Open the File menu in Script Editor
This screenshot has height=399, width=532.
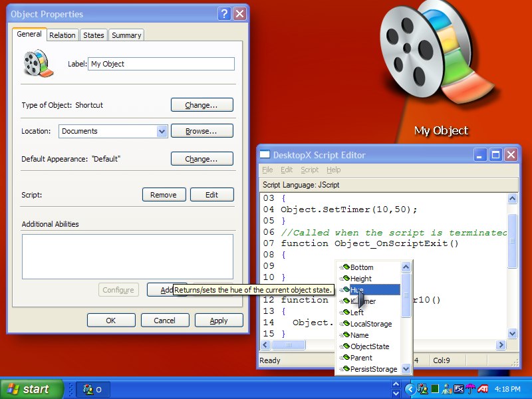click(x=267, y=170)
